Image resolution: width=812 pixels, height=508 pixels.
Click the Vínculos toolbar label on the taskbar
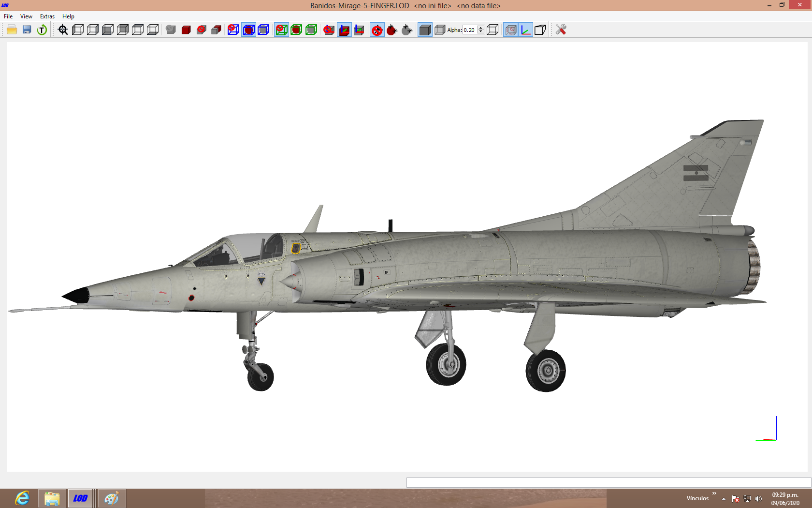pyautogui.click(x=697, y=498)
